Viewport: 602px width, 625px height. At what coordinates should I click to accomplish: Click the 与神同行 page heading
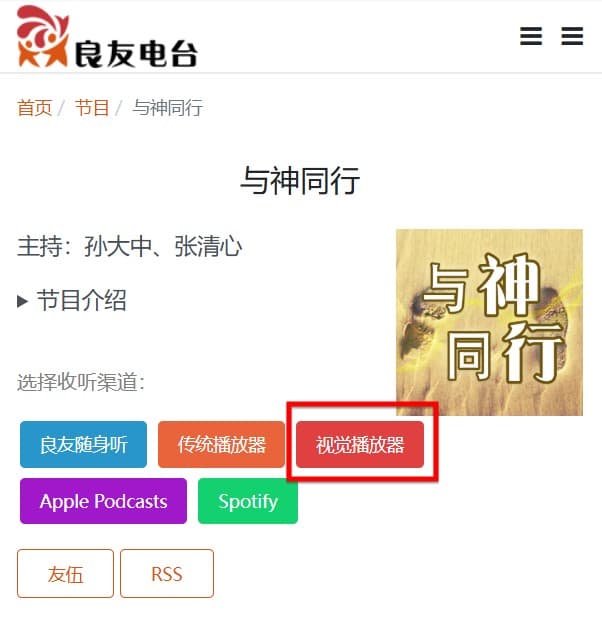(300, 181)
